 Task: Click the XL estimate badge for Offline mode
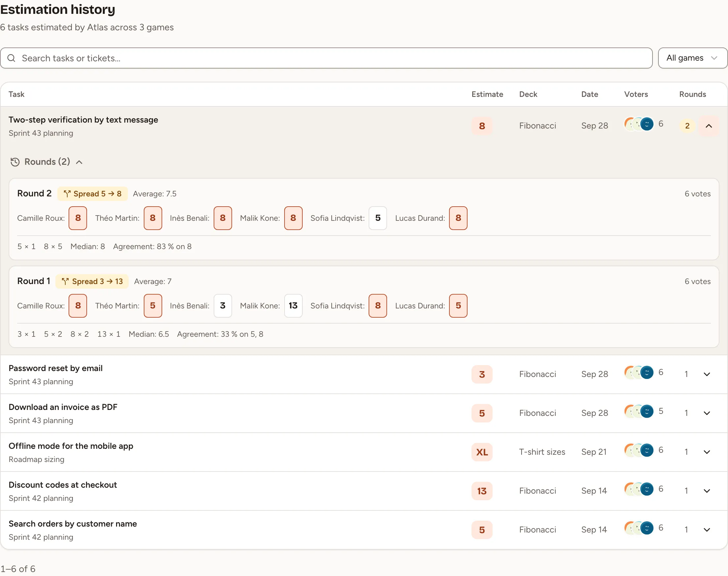tap(482, 452)
